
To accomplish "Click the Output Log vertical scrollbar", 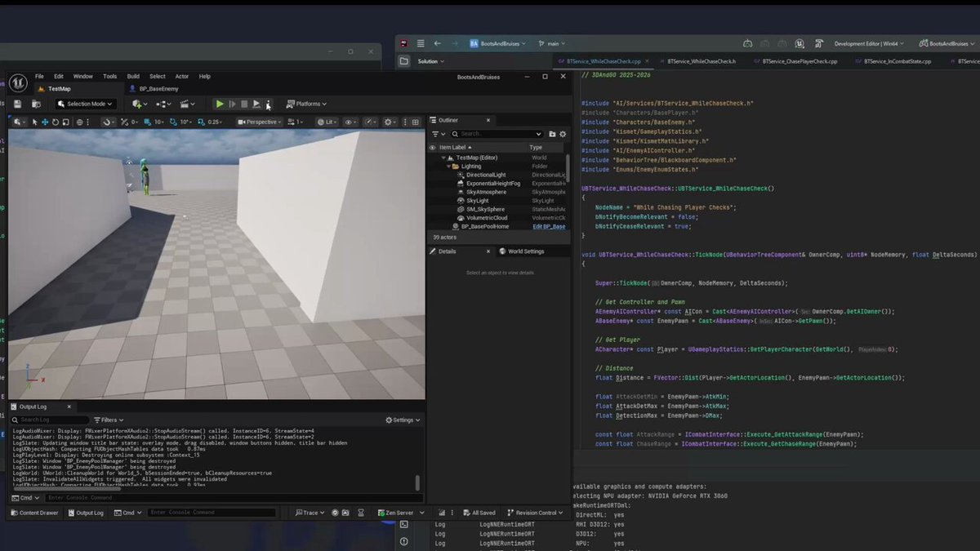I will (417, 482).
